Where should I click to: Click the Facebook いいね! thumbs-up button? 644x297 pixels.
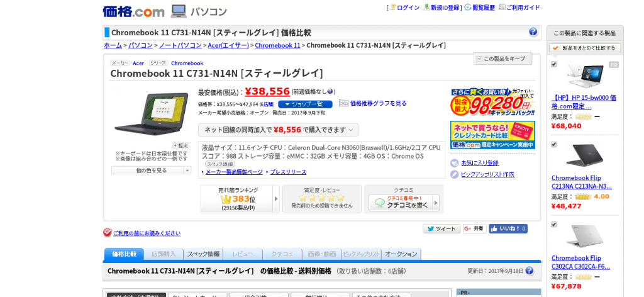508,229
